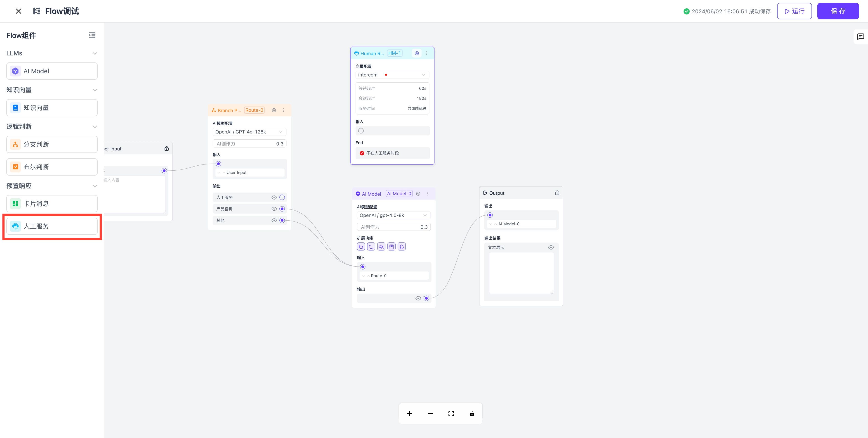
Task: Click the 文本展示 output text area
Action: [x=521, y=273]
